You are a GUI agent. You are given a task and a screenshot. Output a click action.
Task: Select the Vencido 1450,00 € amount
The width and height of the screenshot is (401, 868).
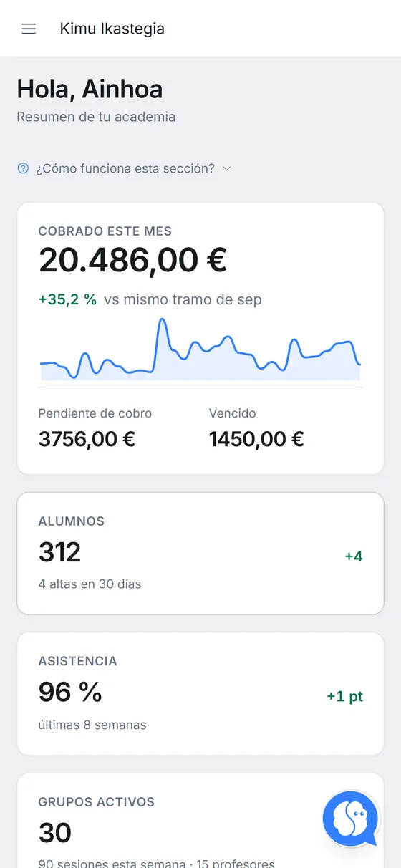[256, 439]
